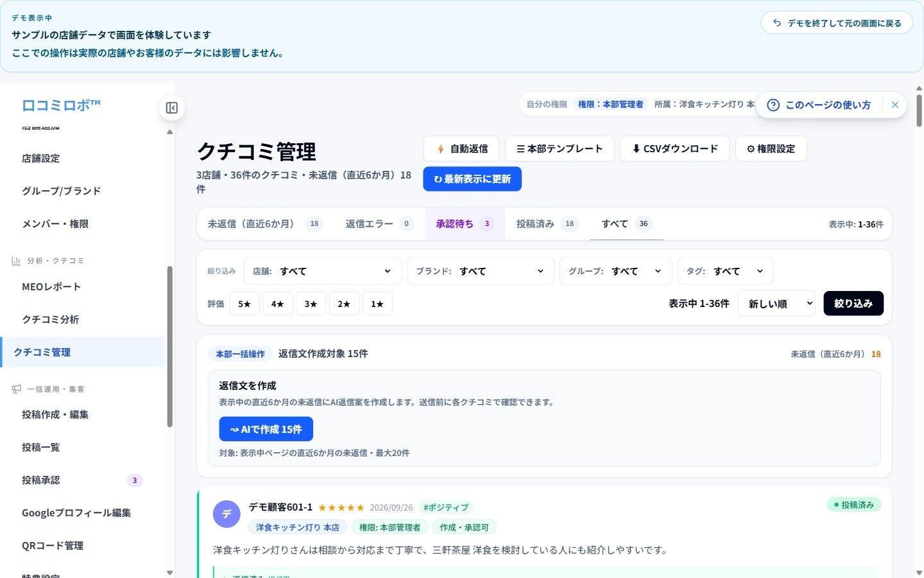Screen dimensions: 924x578
Task: Toggle the 1★ rating filter
Action: tap(377, 304)
